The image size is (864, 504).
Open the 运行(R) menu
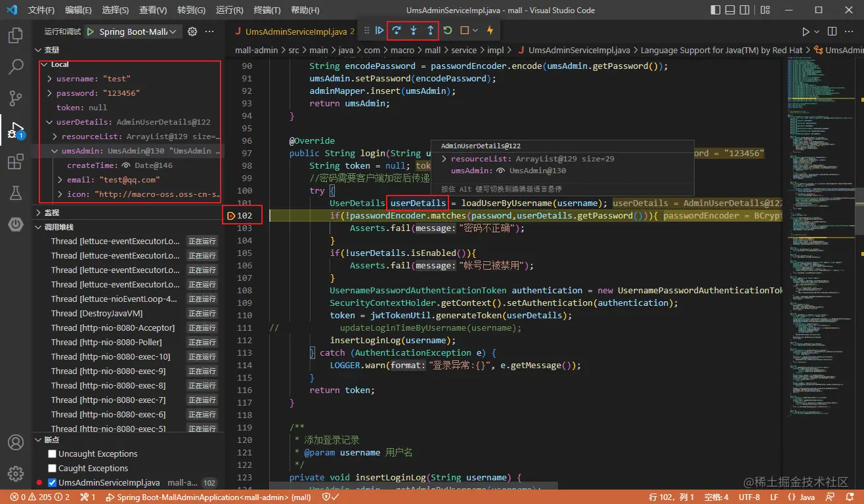229,10
